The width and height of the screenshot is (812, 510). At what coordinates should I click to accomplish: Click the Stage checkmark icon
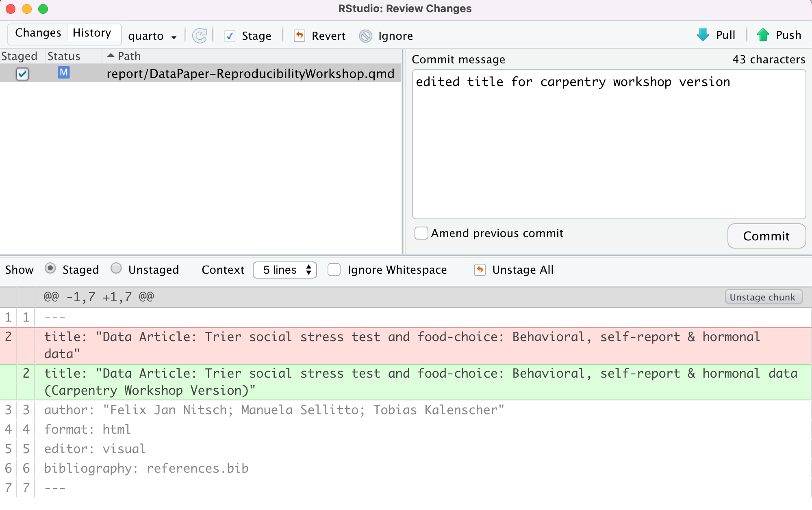(x=230, y=36)
